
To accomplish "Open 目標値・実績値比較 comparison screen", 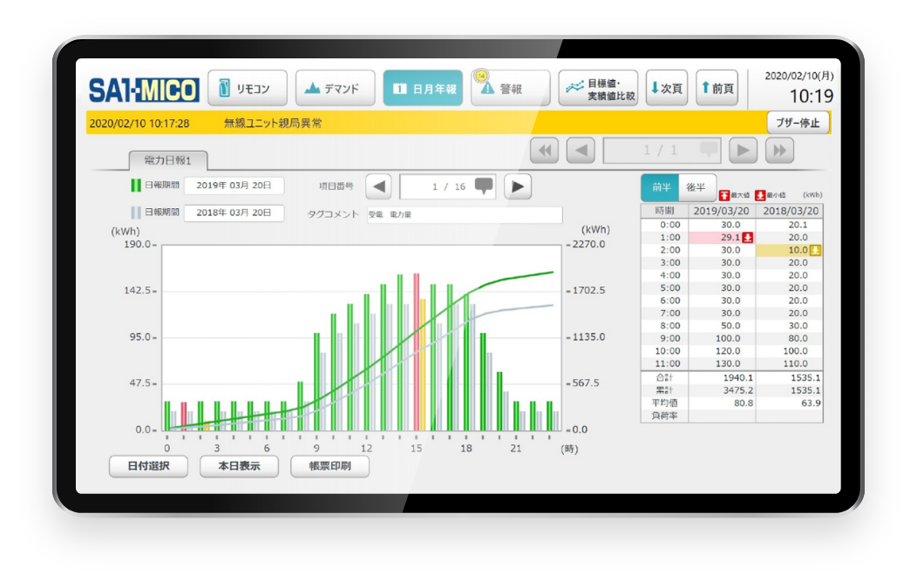I will [598, 88].
